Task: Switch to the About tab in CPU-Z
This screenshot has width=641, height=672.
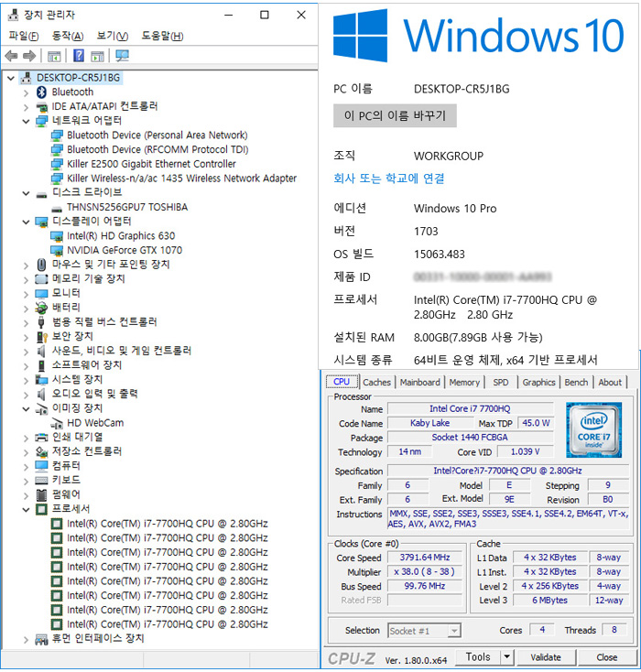Action: pyautogui.click(x=610, y=382)
